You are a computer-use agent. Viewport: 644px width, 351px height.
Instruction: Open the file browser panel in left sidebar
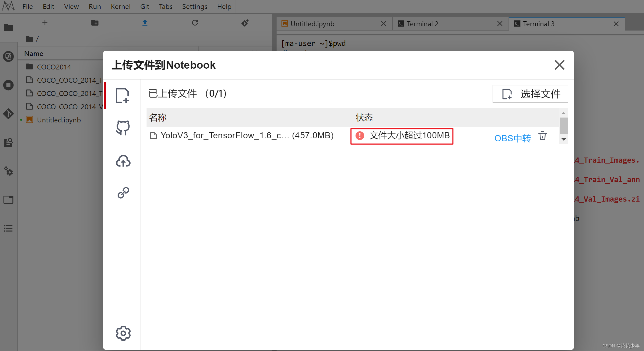coord(8,28)
